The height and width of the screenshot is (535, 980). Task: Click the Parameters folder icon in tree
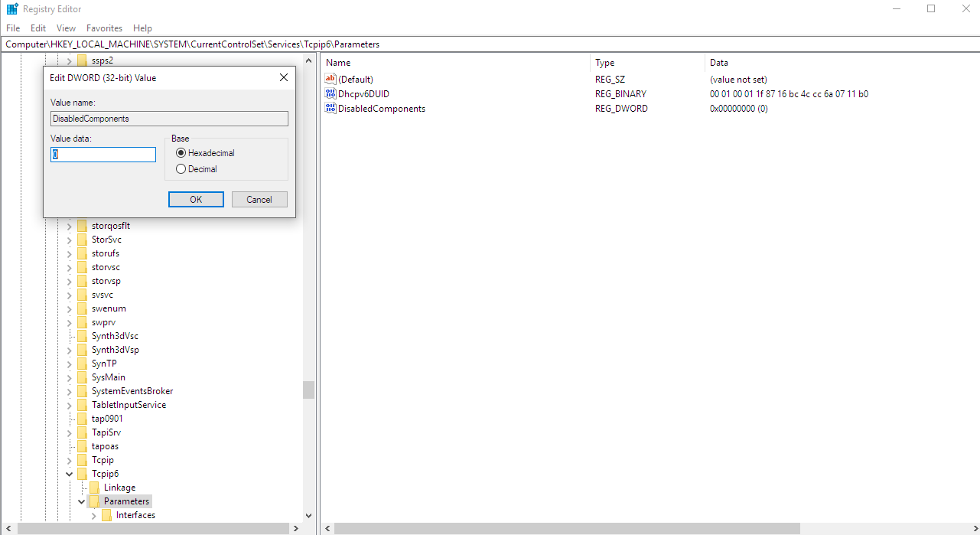pos(94,501)
